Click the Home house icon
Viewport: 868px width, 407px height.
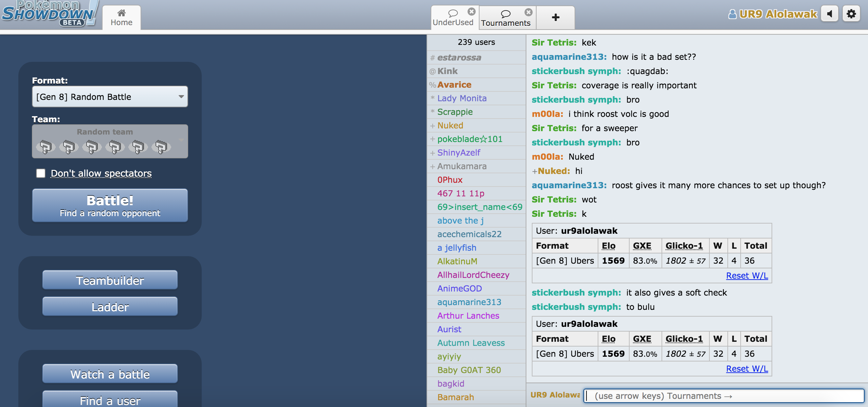pyautogui.click(x=121, y=13)
